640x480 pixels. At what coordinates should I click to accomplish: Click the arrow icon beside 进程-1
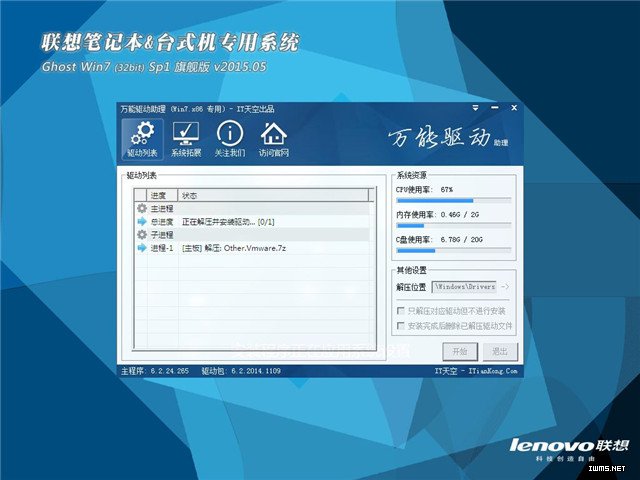[141, 247]
